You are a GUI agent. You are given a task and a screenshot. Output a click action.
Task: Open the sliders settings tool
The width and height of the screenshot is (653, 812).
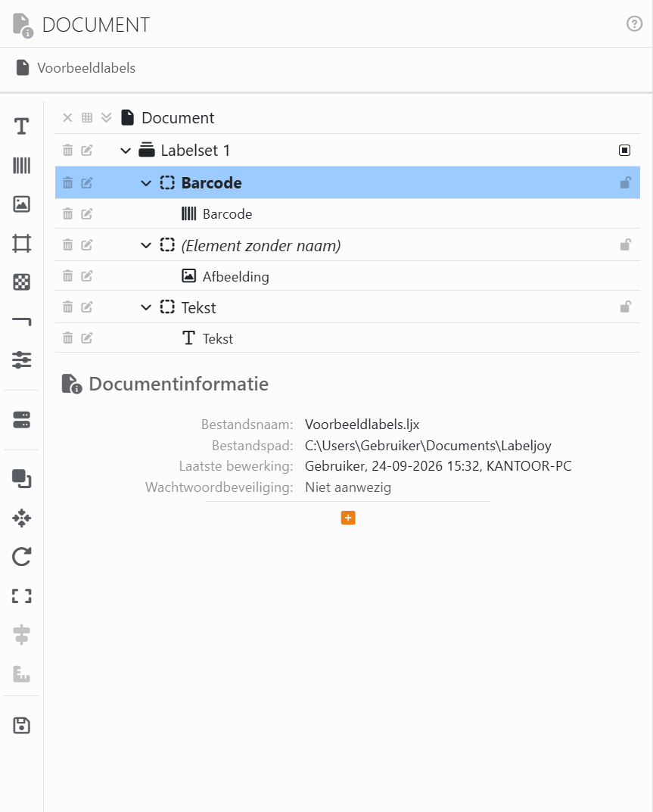pyautogui.click(x=21, y=360)
